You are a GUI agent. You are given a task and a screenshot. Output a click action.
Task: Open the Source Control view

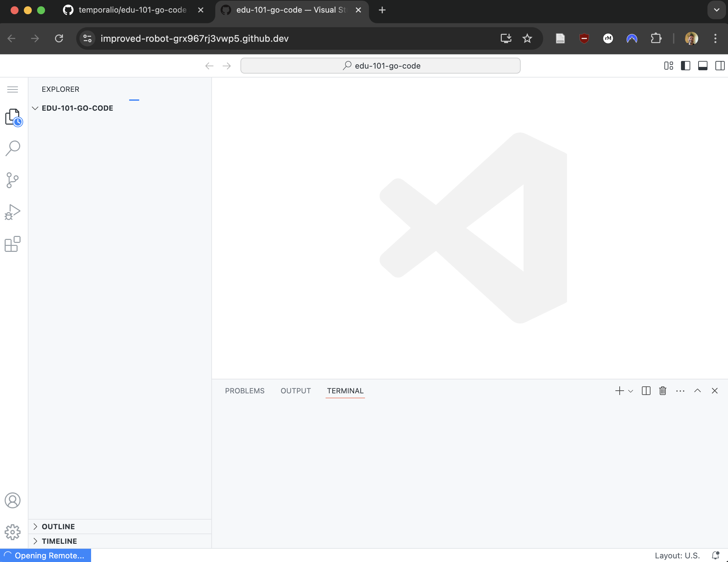[x=13, y=180]
